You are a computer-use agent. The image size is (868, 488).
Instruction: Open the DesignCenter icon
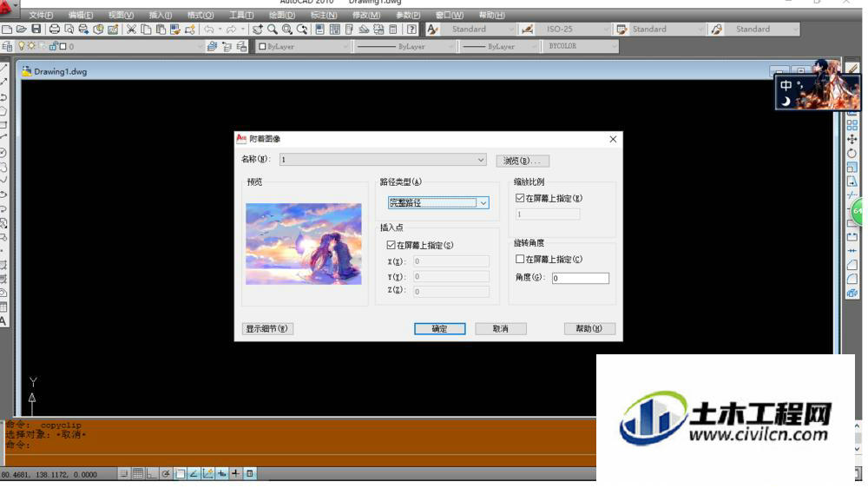pyautogui.click(x=335, y=29)
